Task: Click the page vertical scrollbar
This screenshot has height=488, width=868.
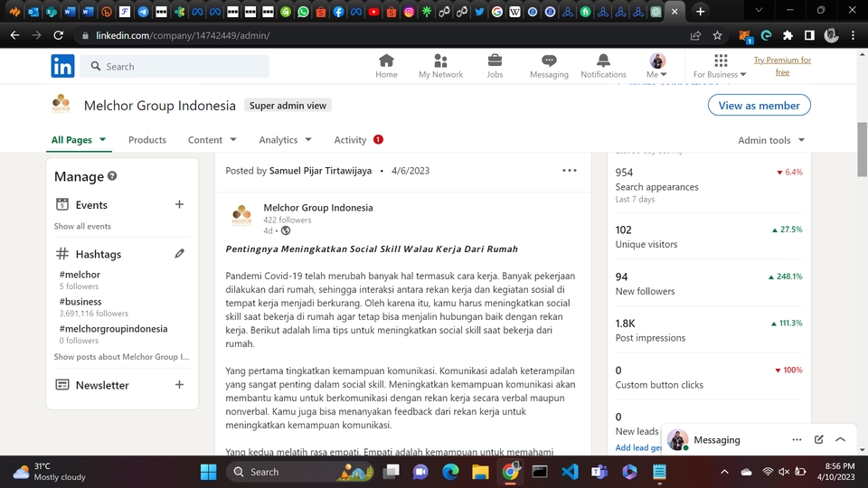Action: pyautogui.click(x=862, y=149)
